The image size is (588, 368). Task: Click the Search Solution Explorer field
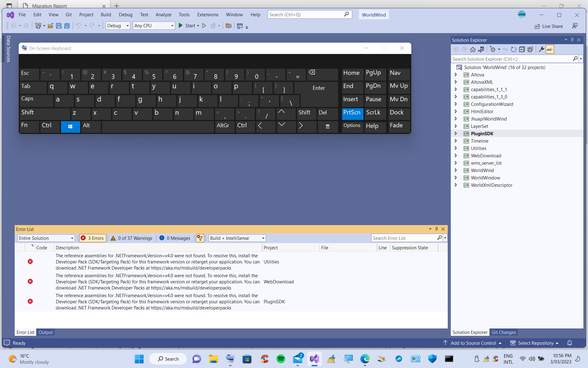512,59
